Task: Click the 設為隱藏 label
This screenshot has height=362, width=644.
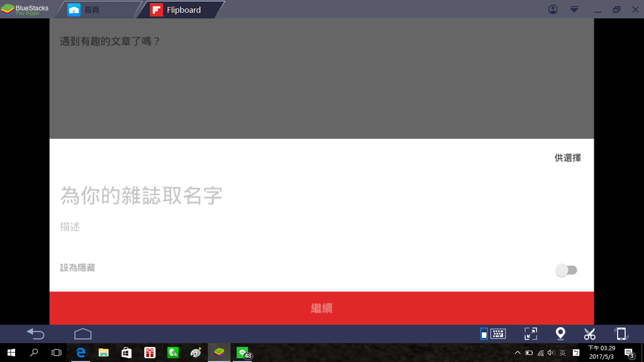Action: [x=77, y=268]
